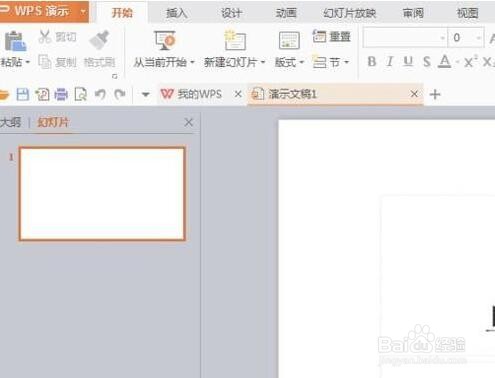Screen dimensions: 495x378
Task: Select the Format Painter (格式刷) brush
Action: coord(99,40)
